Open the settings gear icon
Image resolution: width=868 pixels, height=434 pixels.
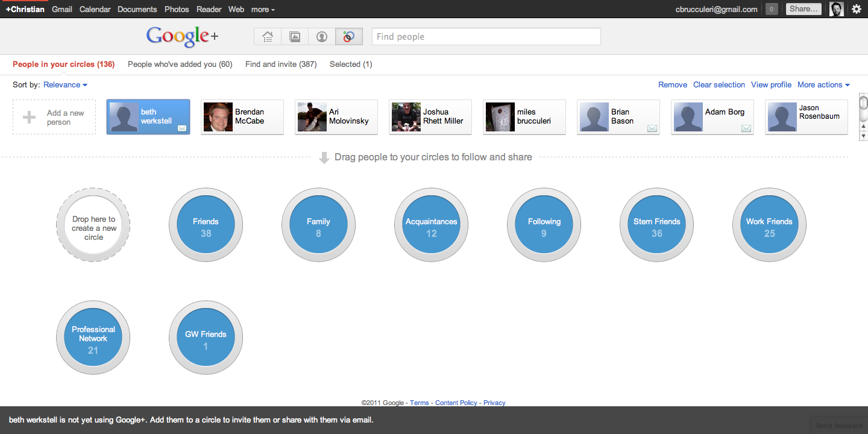pos(856,9)
